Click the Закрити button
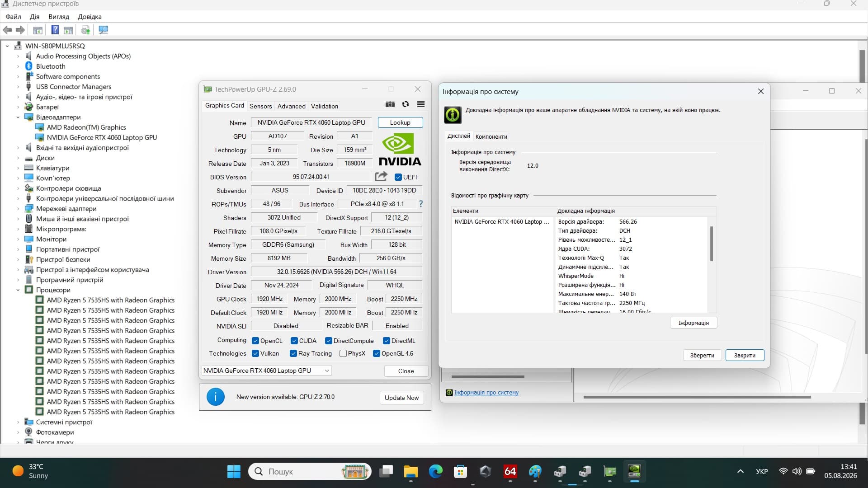Image resolution: width=868 pixels, height=488 pixels. pyautogui.click(x=745, y=355)
